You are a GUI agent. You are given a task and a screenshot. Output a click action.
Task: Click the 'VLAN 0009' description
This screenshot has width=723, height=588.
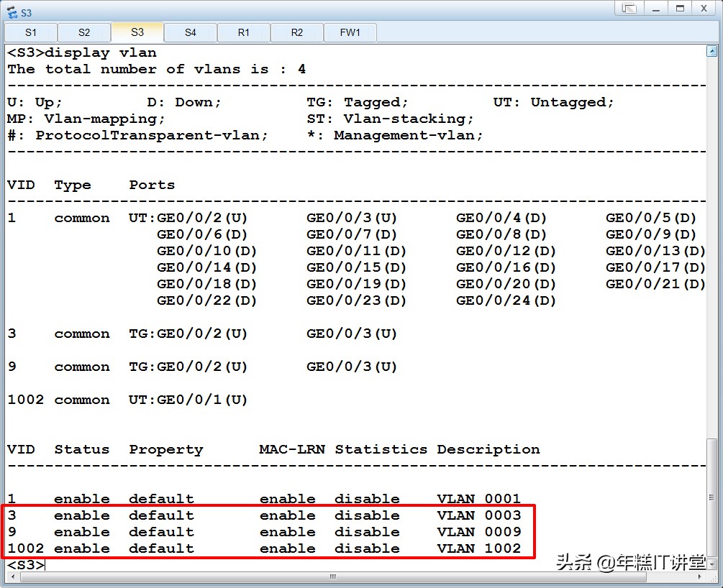coord(479,532)
